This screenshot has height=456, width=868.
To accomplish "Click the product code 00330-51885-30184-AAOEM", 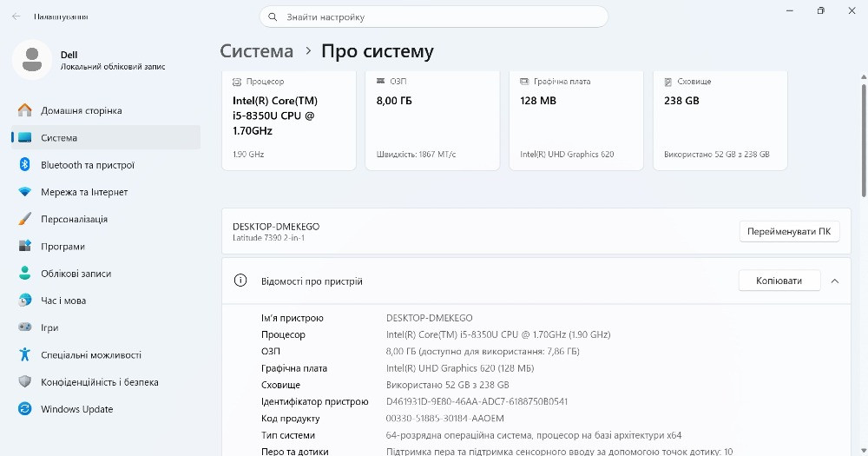I will pyautogui.click(x=444, y=419).
